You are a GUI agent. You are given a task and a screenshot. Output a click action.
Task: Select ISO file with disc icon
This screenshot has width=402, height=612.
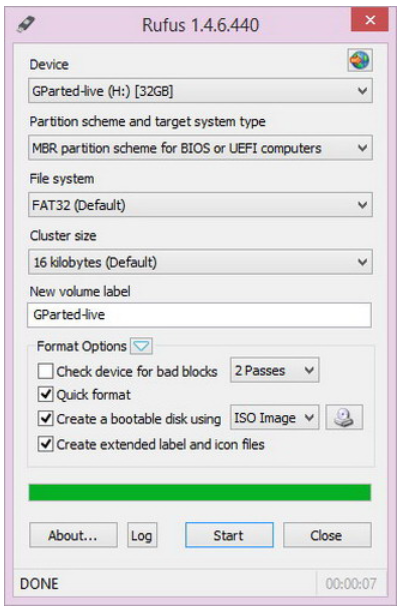point(344,418)
